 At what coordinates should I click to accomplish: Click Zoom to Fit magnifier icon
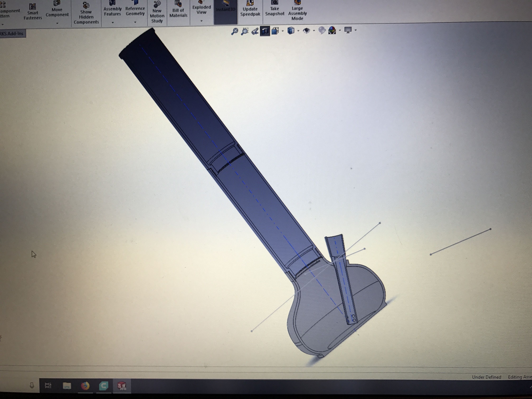point(234,31)
